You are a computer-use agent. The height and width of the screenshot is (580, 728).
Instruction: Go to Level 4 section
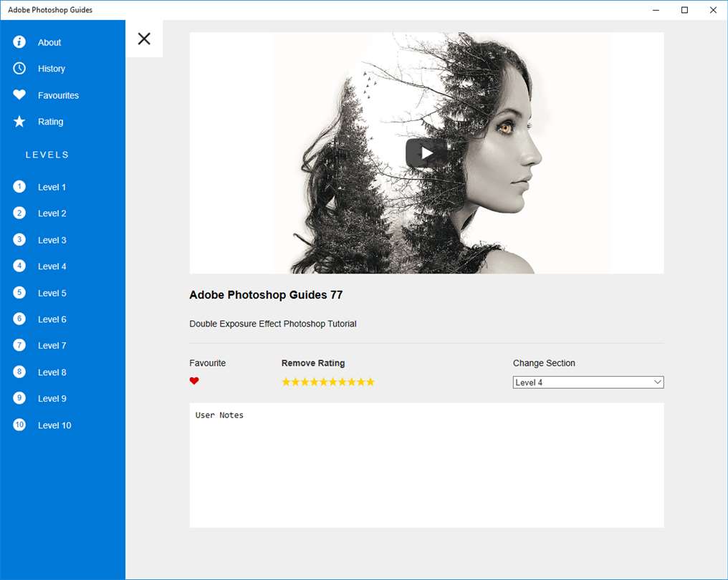[x=52, y=266]
